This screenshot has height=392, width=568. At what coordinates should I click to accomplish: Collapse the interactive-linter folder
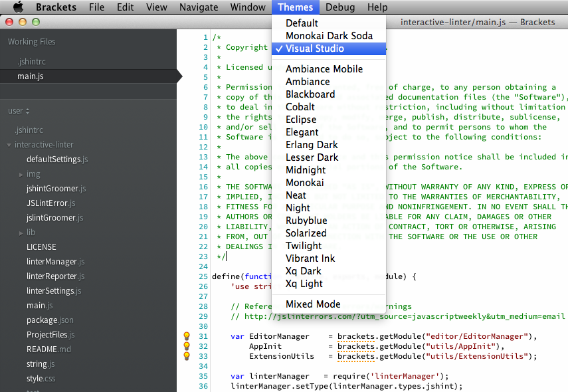click(x=9, y=145)
